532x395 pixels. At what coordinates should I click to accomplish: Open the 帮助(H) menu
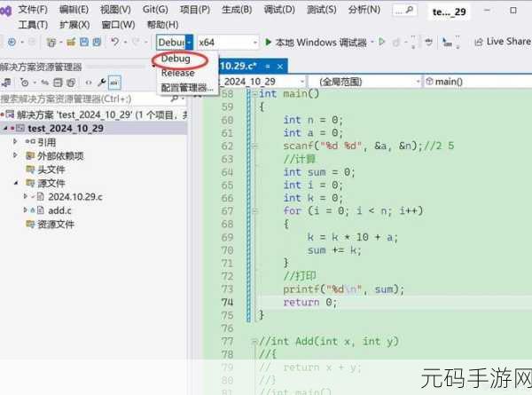coord(162,25)
